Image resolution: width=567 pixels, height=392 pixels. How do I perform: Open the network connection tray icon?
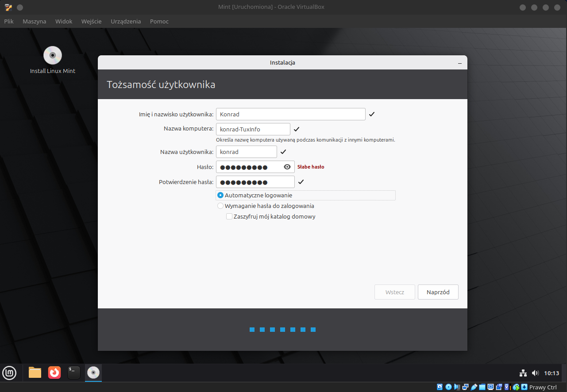tap(523, 373)
